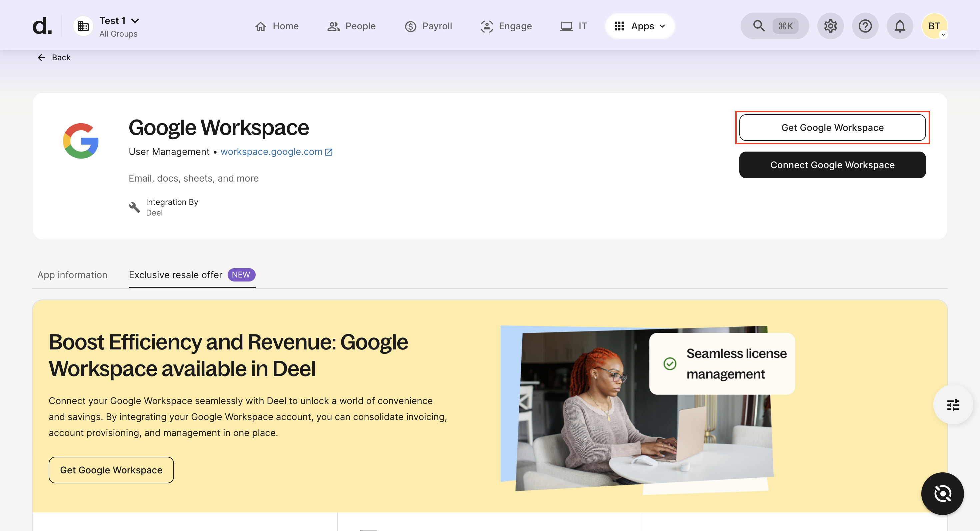Image resolution: width=980 pixels, height=531 pixels.
Task: Open the organization building icon
Action: pyautogui.click(x=83, y=26)
